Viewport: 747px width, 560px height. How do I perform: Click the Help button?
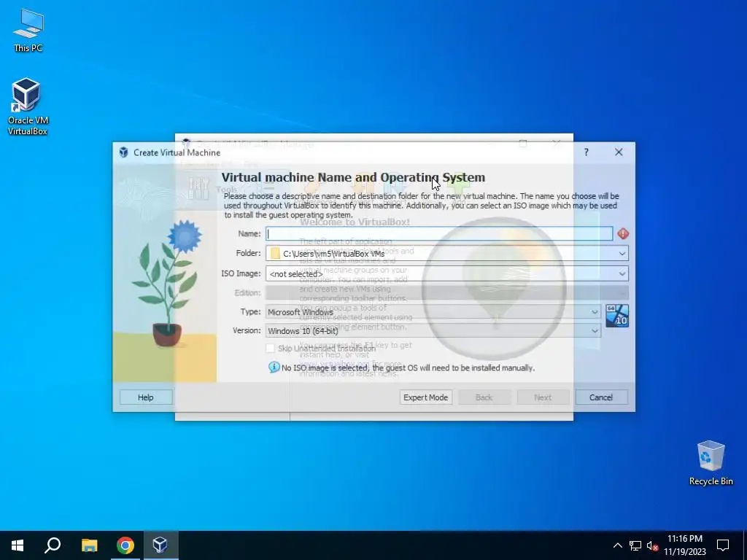[146, 397]
